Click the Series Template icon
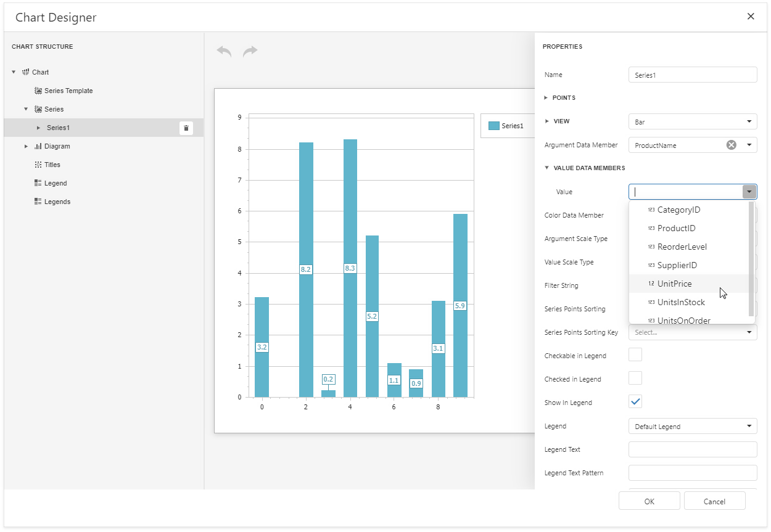Image resolution: width=771 pixels, height=532 pixels. 38,91
